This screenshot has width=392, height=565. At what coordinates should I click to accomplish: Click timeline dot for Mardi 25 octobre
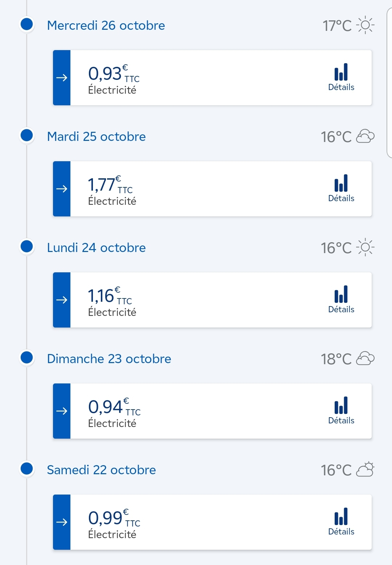(27, 135)
